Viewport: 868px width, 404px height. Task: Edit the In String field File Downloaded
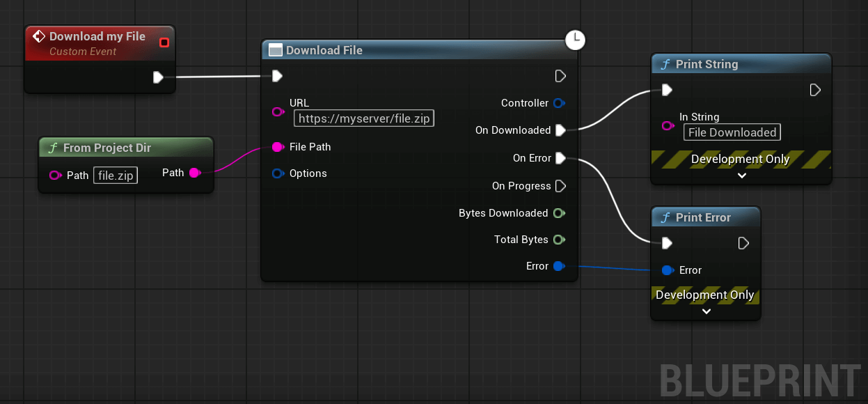coord(732,132)
